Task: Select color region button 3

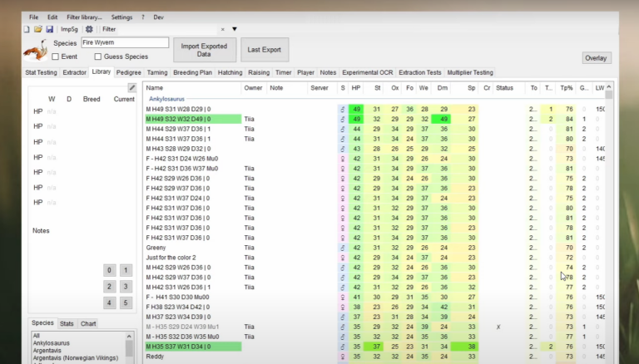Action: (x=125, y=287)
